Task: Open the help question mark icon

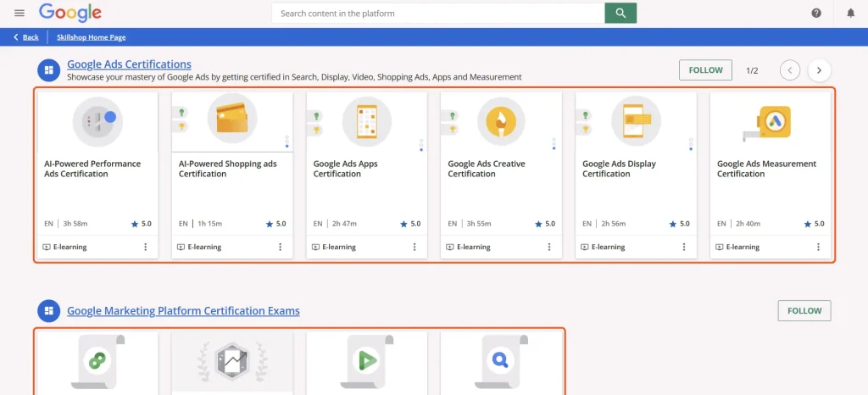Action: (x=816, y=14)
